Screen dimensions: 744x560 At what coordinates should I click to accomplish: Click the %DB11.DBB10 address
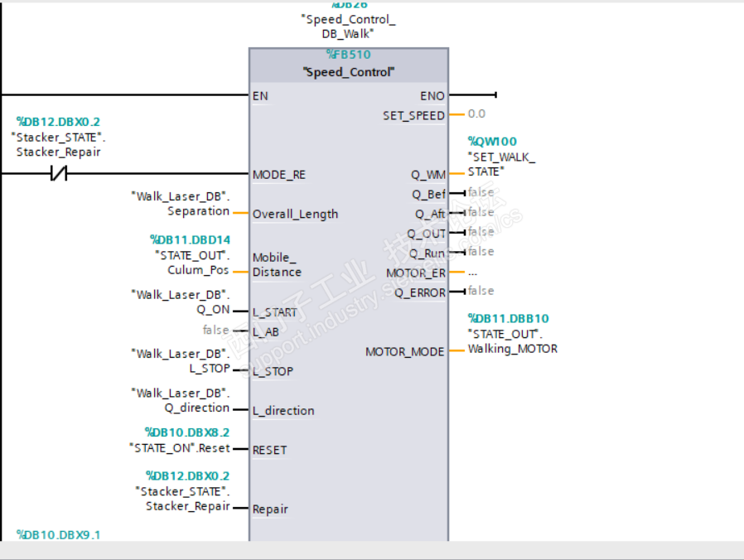(x=508, y=318)
